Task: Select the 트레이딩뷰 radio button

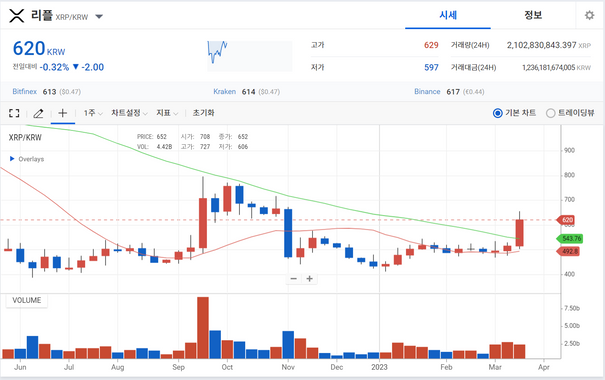Action: coord(551,113)
